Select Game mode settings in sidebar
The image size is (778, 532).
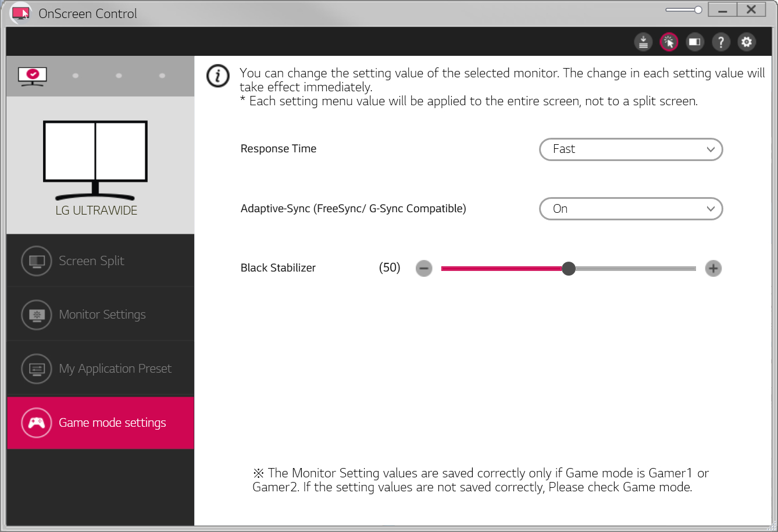[100, 423]
